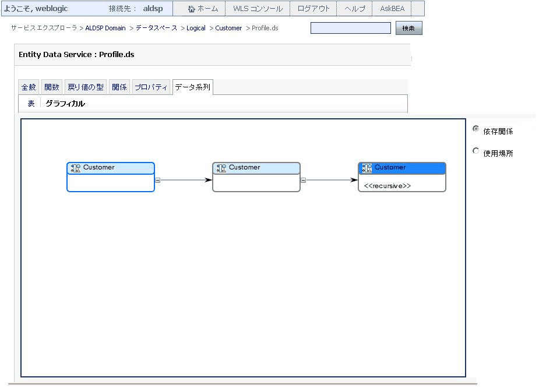Collapse the first Customer node's connector
The height and width of the screenshot is (392, 546).
coord(157,181)
